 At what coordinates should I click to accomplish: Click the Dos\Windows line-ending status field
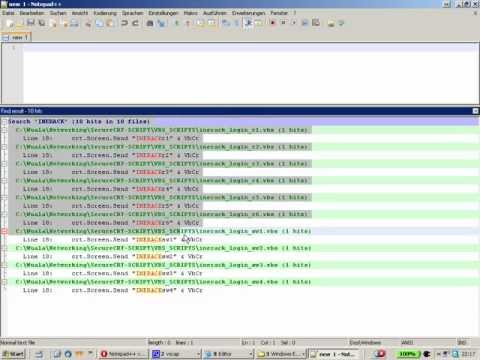click(x=365, y=342)
